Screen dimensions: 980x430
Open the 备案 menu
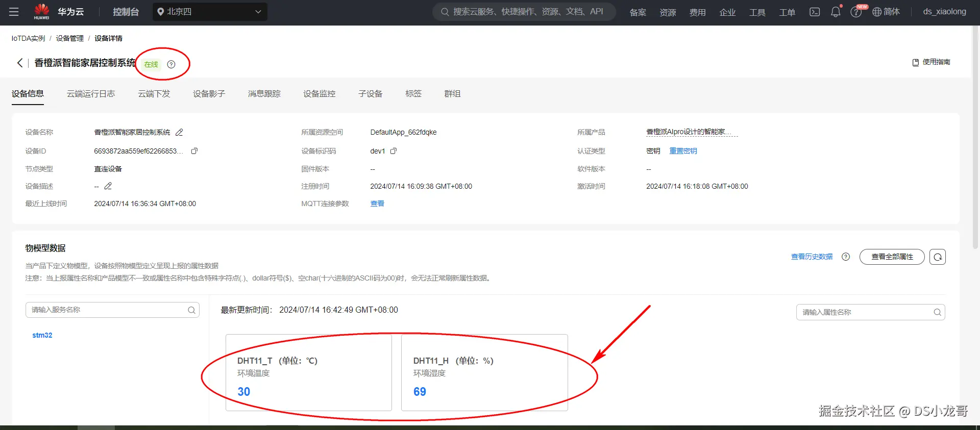click(x=638, y=12)
